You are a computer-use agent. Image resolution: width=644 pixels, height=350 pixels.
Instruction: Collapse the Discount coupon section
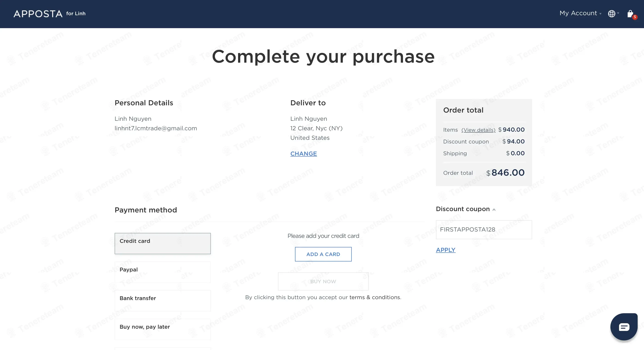pyautogui.click(x=465, y=209)
